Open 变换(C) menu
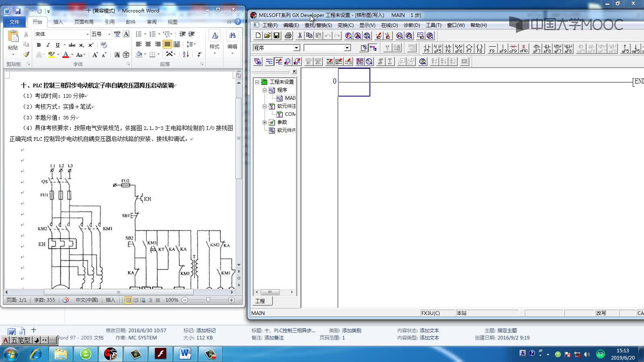Screen dimensions: 644x362 pyautogui.click(x=345, y=25)
